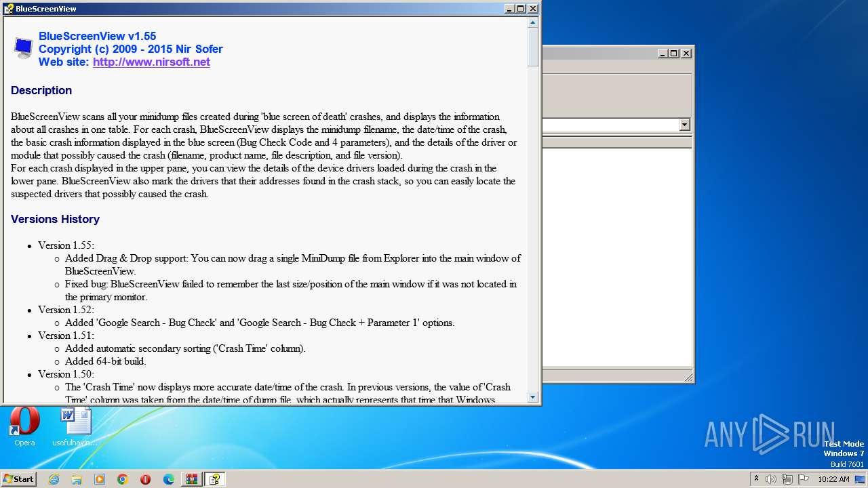
Task: Click the help page scrollbar up arrow
Action: tap(533, 22)
